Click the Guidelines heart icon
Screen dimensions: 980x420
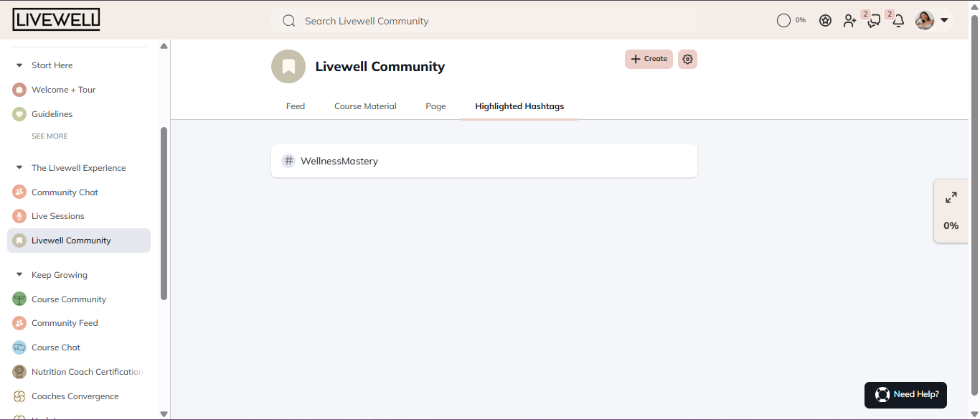[19, 114]
